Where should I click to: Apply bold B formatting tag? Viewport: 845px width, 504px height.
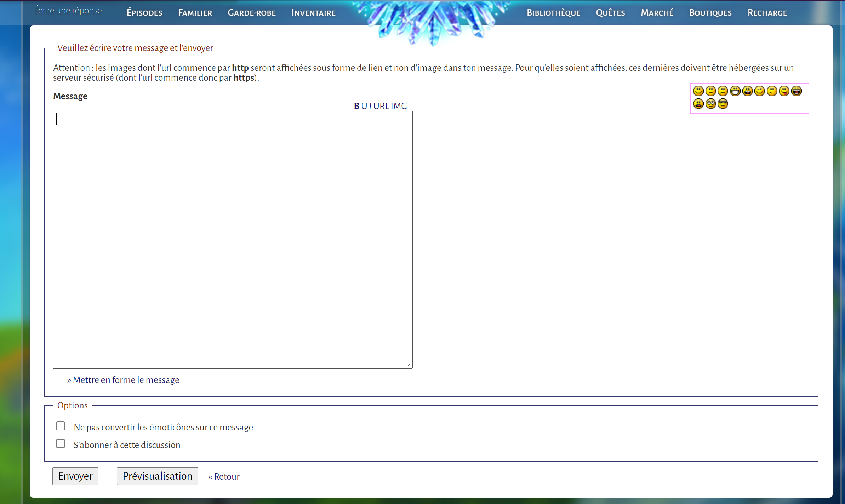click(x=356, y=106)
